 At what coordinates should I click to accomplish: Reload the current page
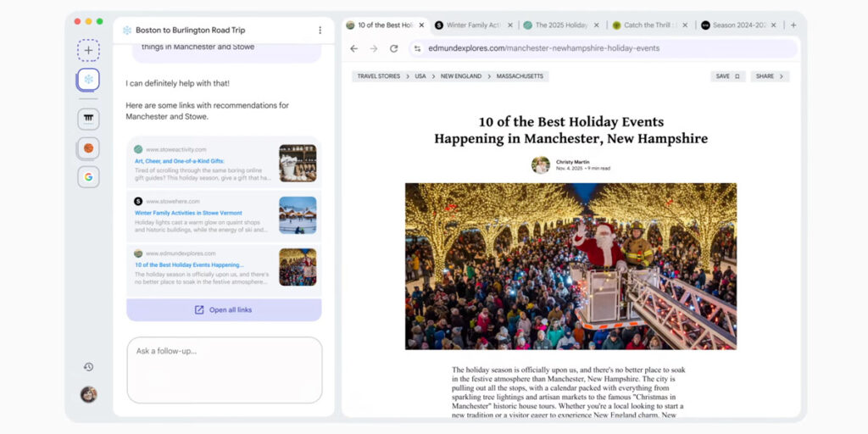[x=394, y=48]
